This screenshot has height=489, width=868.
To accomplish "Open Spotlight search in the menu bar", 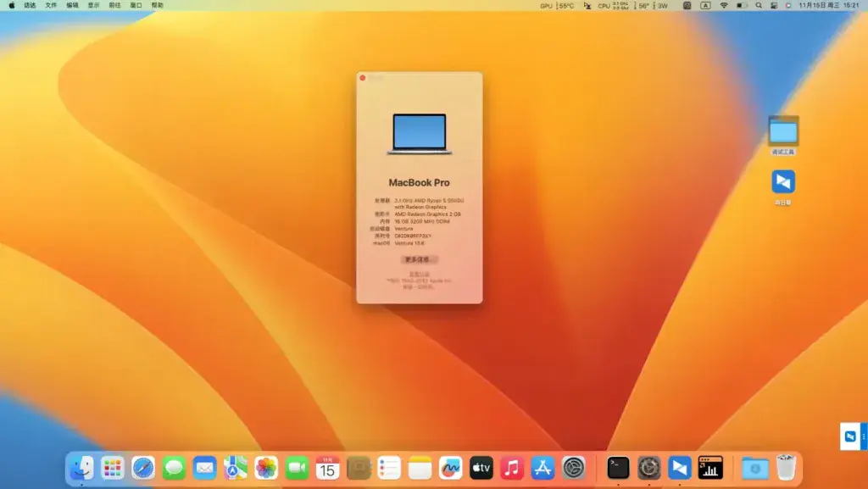I will point(759,6).
